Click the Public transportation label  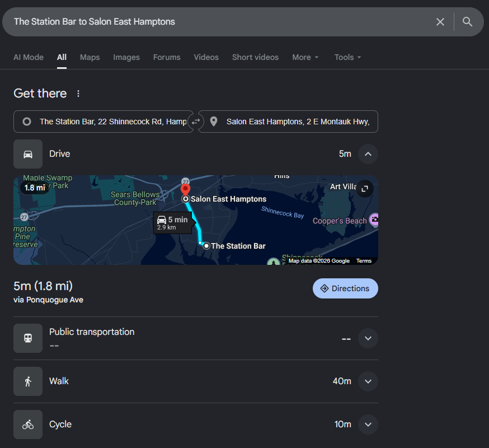[x=92, y=332]
